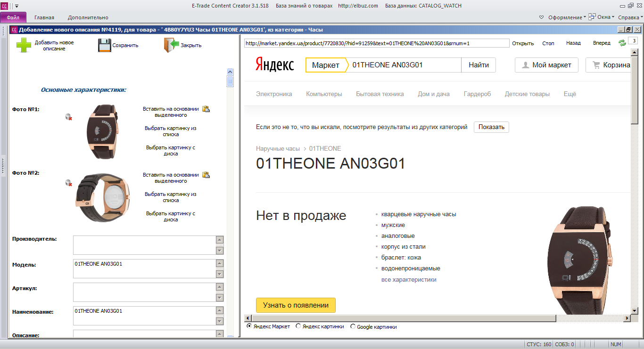Click the floppy disk Save icon
Image resolution: width=644 pixels, height=349 pixels.
click(x=104, y=45)
